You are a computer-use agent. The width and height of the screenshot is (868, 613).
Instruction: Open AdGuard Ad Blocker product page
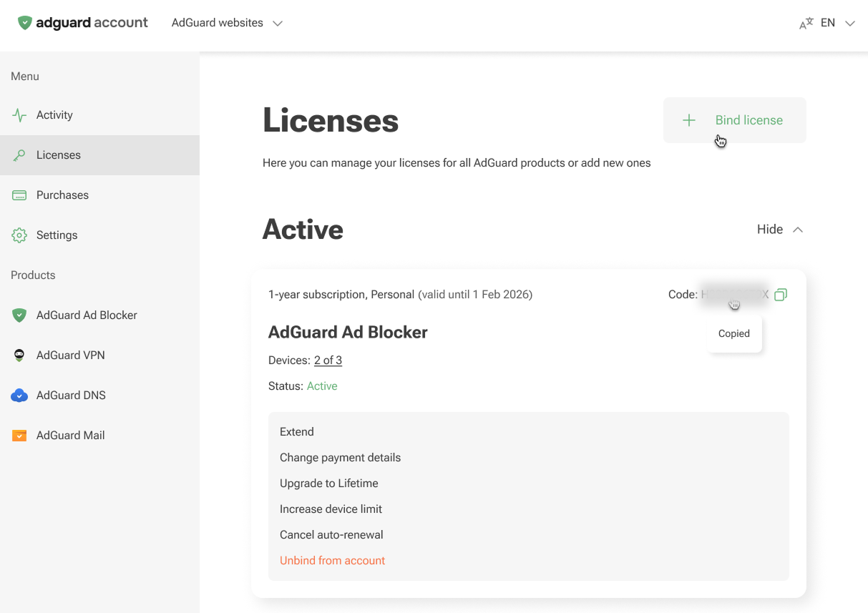pos(99,315)
